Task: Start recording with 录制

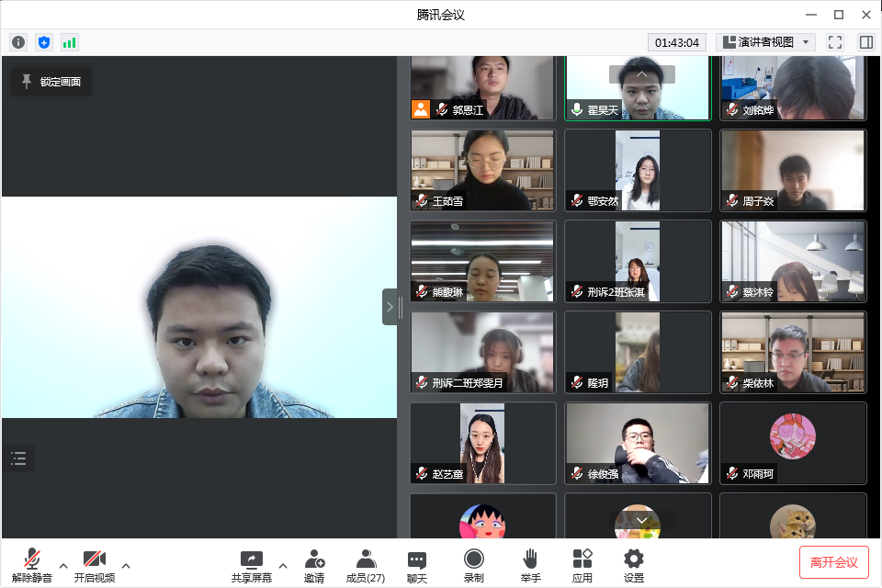Action: (x=474, y=566)
